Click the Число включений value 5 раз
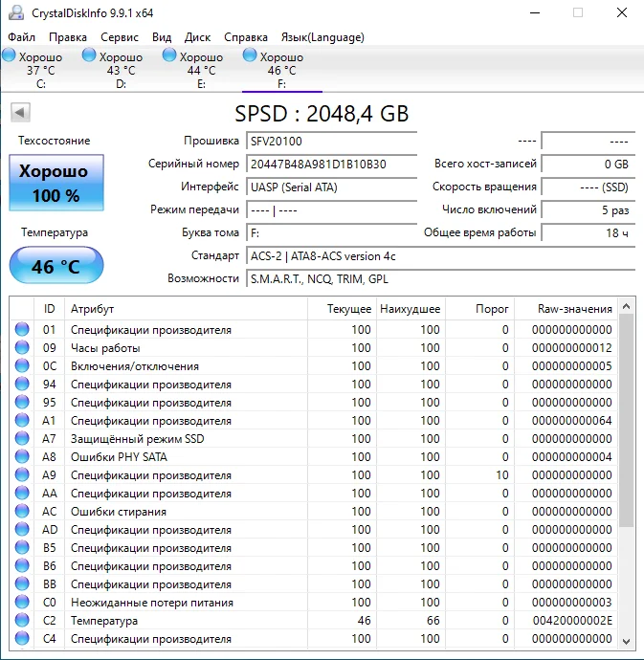The image size is (644, 660). [x=588, y=209]
